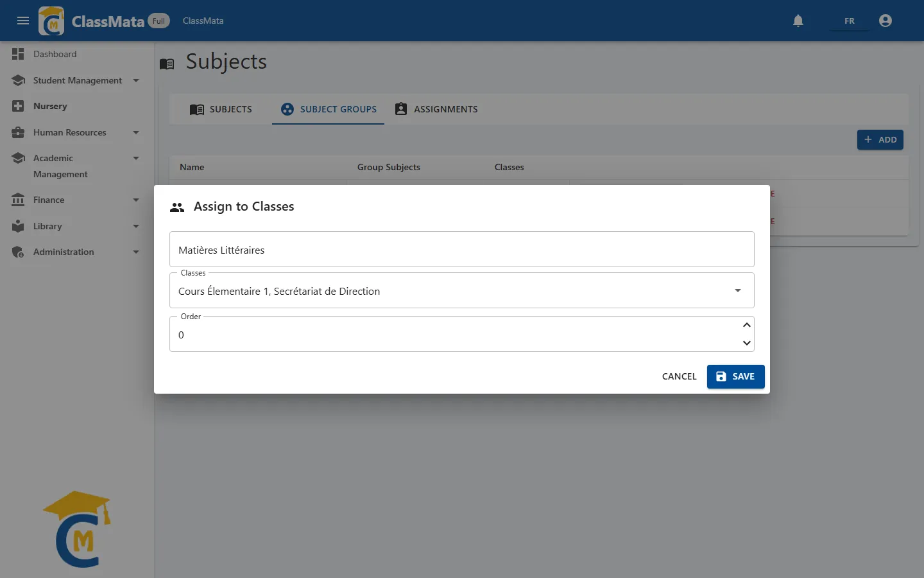The image size is (924, 578).
Task: Switch language with FR button
Action: [850, 21]
